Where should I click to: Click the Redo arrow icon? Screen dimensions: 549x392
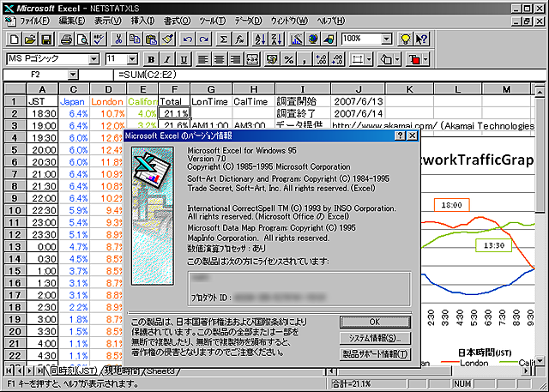(203, 39)
